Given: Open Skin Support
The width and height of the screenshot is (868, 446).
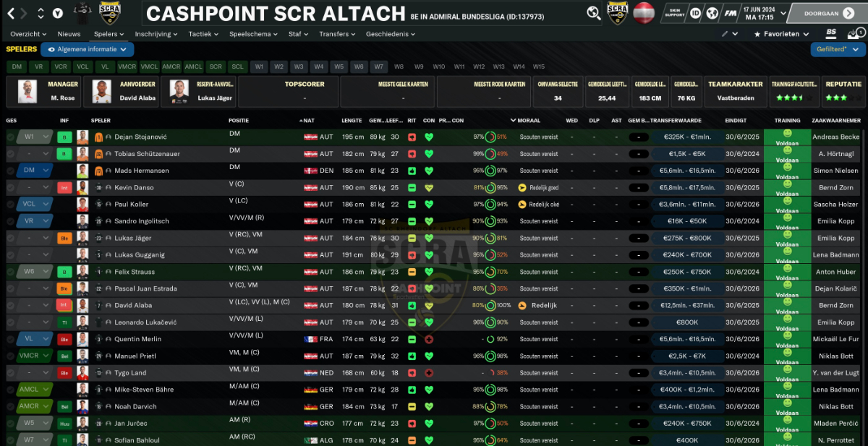Looking at the screenshot, I should (676, 13).
